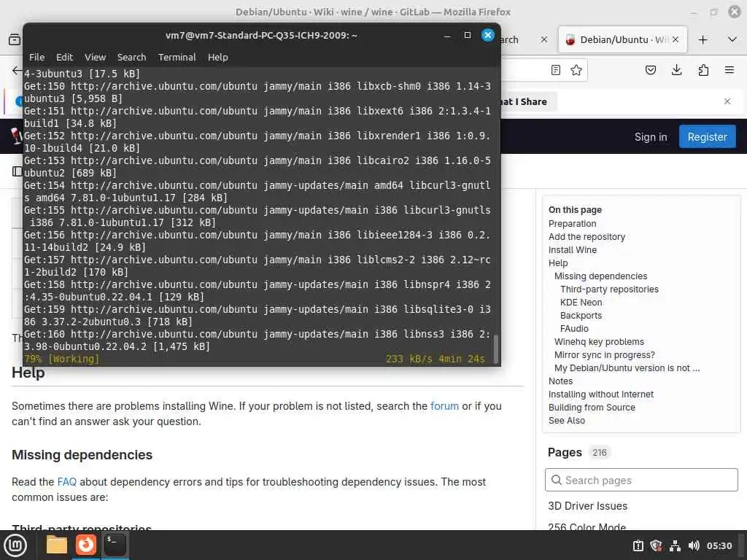The image size is (747, 560).
Task: Open the FAQ link about dependency errors
Action: [x=66, y=481]
